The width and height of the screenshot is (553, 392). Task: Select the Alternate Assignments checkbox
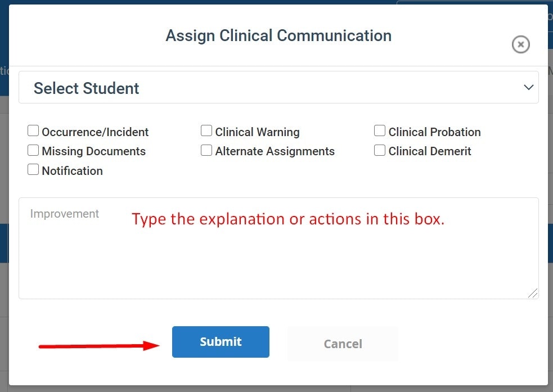tap(206, 150)
